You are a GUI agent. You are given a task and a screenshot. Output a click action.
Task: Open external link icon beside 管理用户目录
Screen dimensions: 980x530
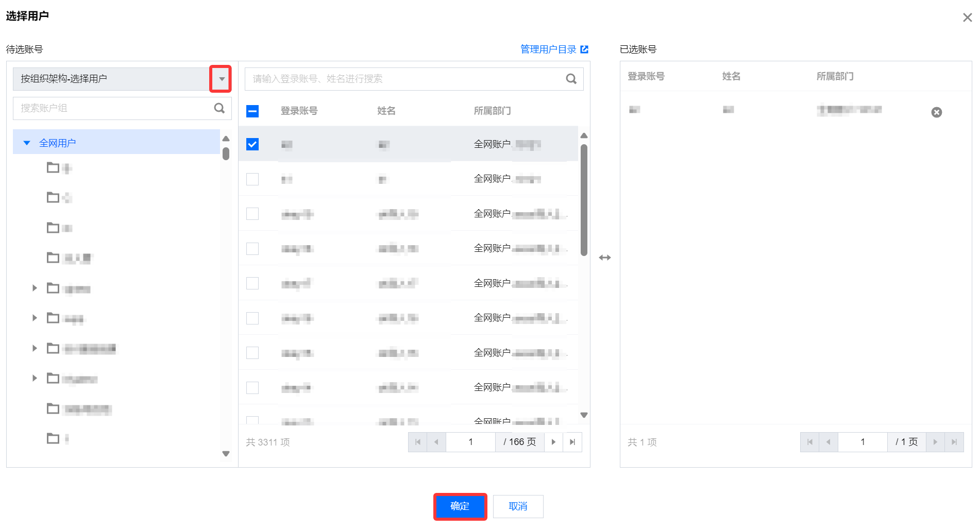pos(584,49)
